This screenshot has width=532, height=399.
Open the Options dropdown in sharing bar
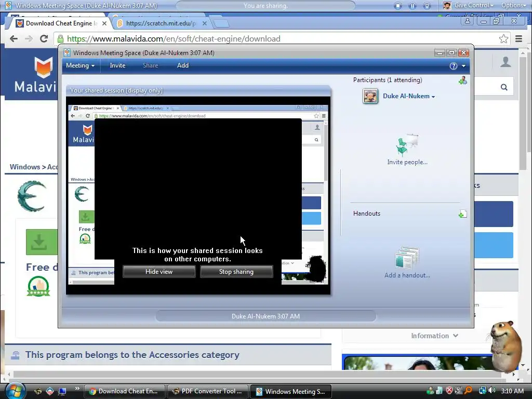pos(514,5)
